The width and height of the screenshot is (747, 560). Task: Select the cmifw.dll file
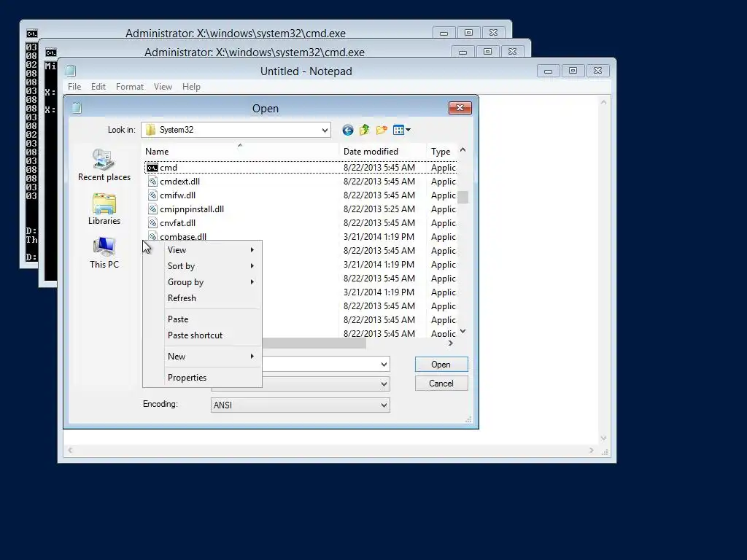pyautogui.click(x=177, y=195)
